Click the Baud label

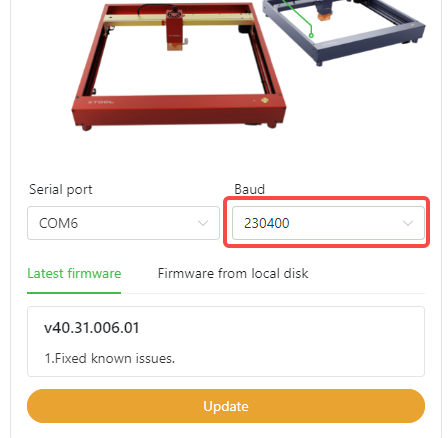[x=249, y=189]
